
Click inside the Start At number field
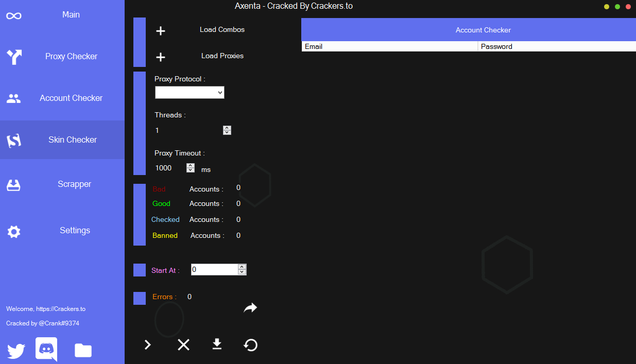pos(214,269)
